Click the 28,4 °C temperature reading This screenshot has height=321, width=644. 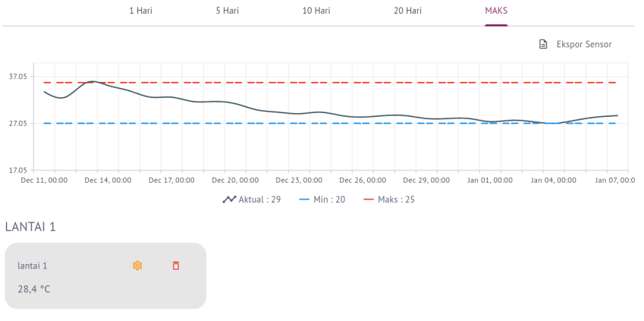tap(34, 289)
